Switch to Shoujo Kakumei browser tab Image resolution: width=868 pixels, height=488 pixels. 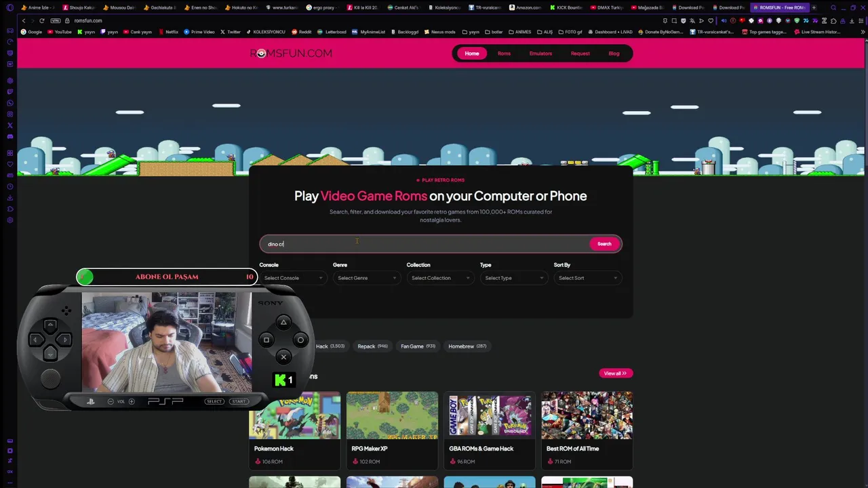[79, 7]
